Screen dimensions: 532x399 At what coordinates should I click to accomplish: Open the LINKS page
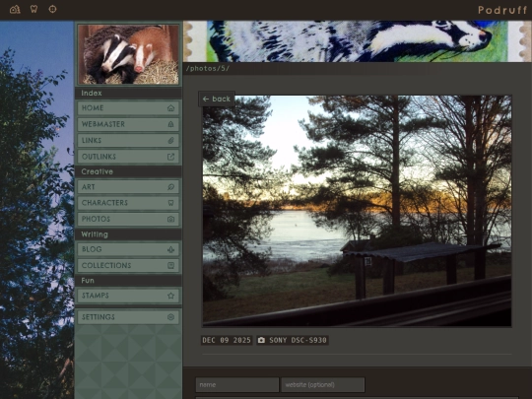pos(128,141)
